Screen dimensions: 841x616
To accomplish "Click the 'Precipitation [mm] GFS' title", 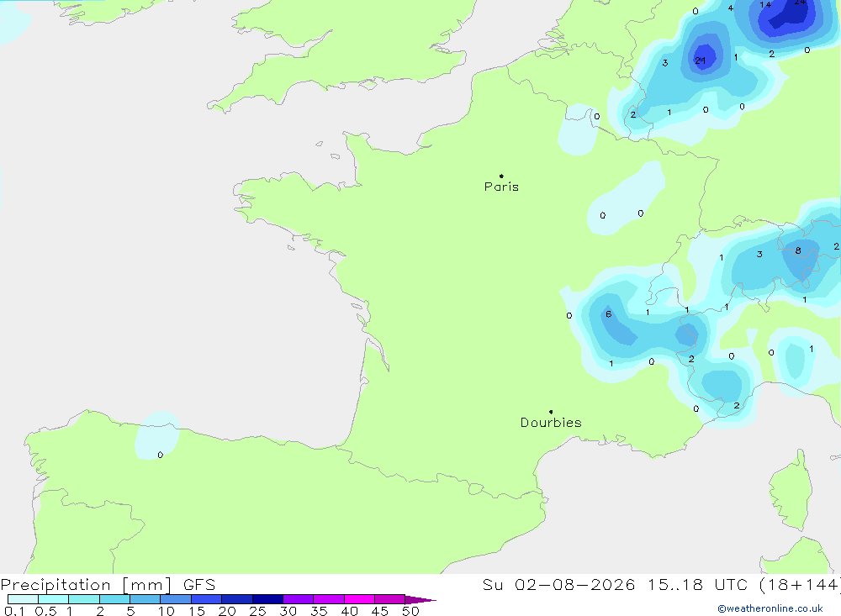I will coord(108,584).
